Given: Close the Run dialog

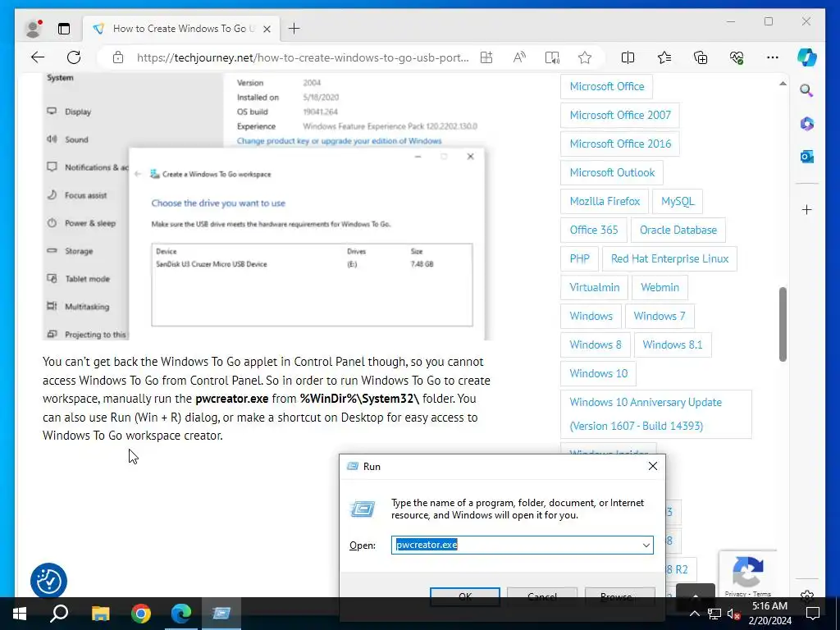Looking at the screenshot, I should click(x=652, y=466).
